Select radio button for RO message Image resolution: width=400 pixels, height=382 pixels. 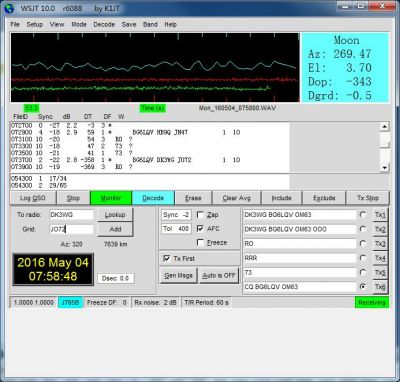[363, 244]
